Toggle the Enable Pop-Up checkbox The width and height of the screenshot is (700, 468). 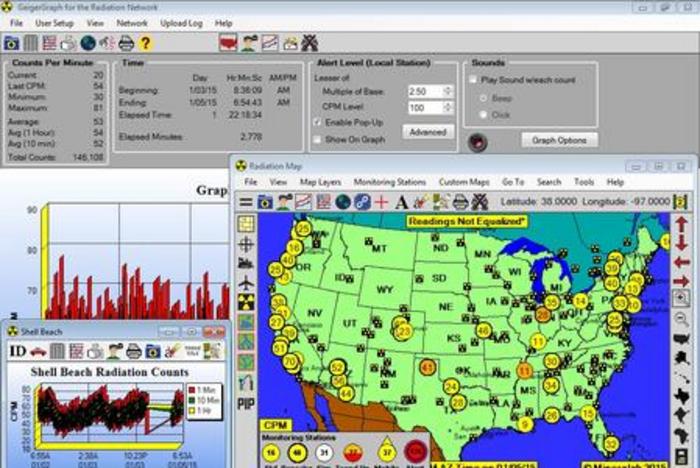(317, 122)
